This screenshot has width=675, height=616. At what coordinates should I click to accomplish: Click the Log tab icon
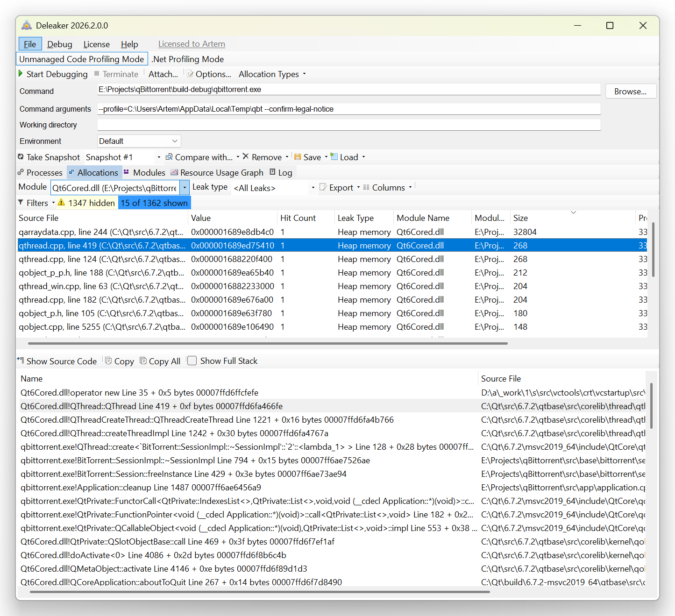tap(272, 172)
